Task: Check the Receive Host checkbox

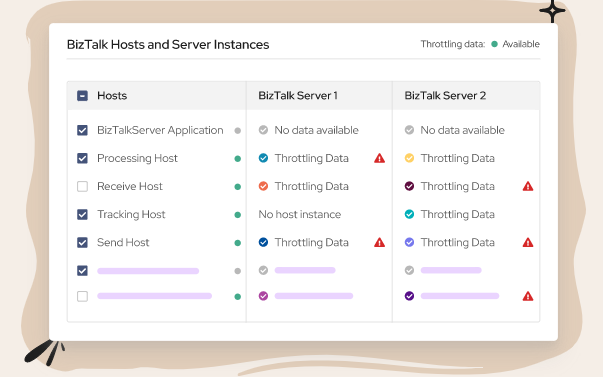Action: (x=82, y=187)
